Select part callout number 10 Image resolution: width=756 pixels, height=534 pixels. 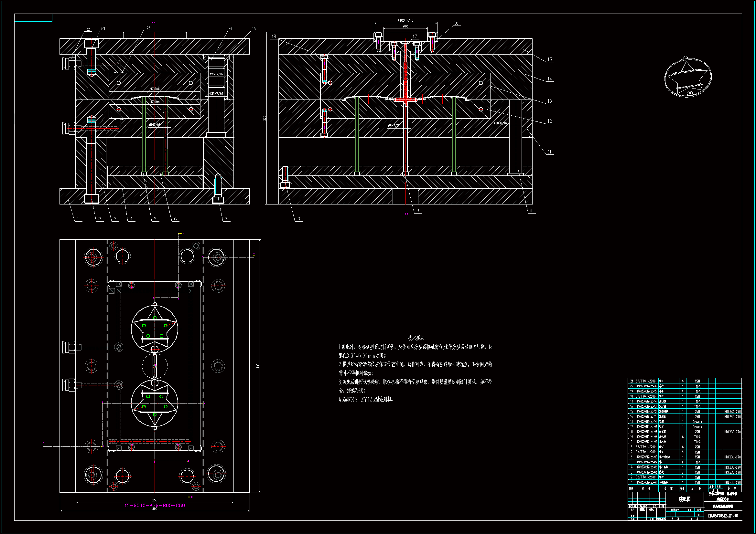click(532, 211)
